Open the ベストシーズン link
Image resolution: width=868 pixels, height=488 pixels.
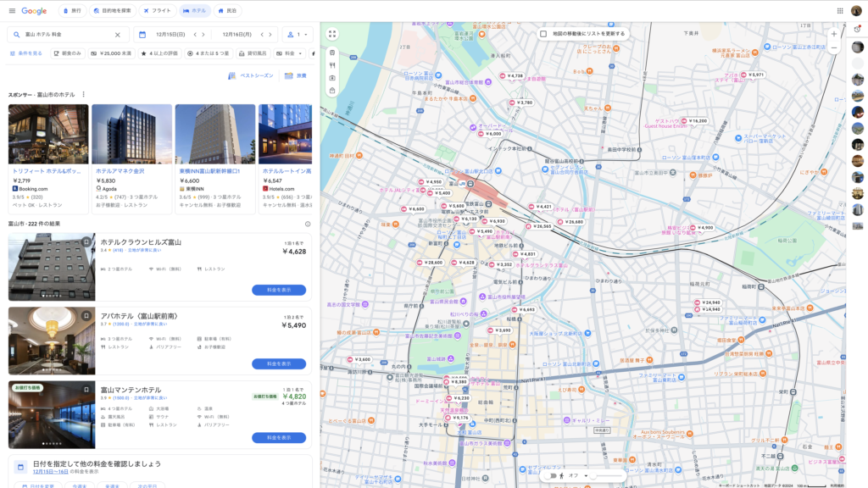(252, 75)
